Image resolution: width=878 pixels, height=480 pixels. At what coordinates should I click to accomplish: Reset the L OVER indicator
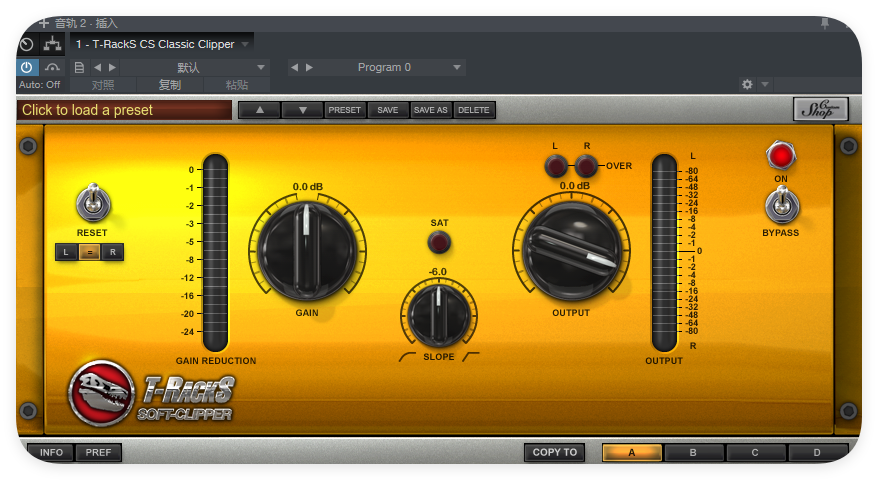click(555, 166)
